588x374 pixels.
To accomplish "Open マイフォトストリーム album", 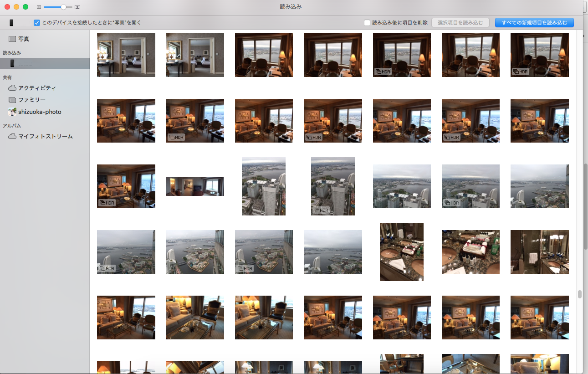I will click(45, 136).
